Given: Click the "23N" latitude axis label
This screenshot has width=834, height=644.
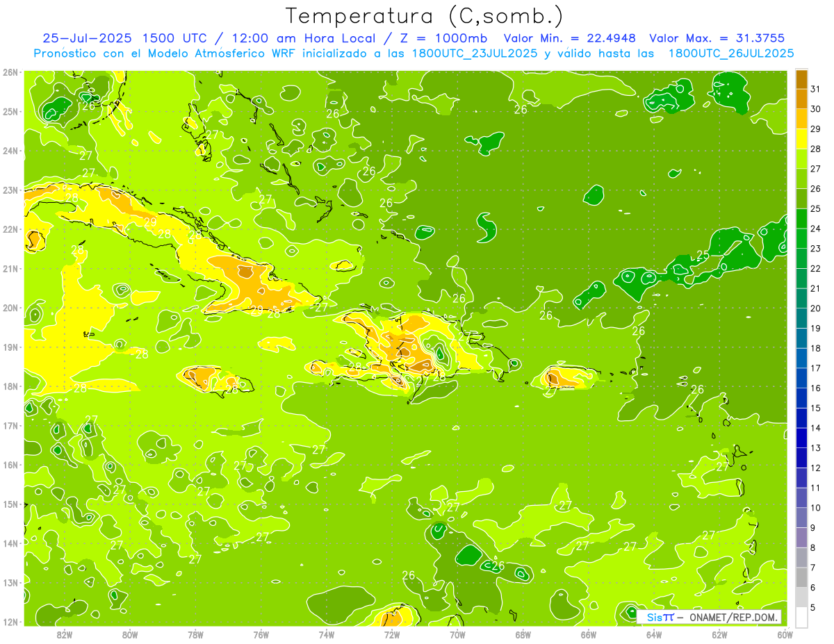Looking at the screenshot, I should pyautogui.click(x=10, y=190).
